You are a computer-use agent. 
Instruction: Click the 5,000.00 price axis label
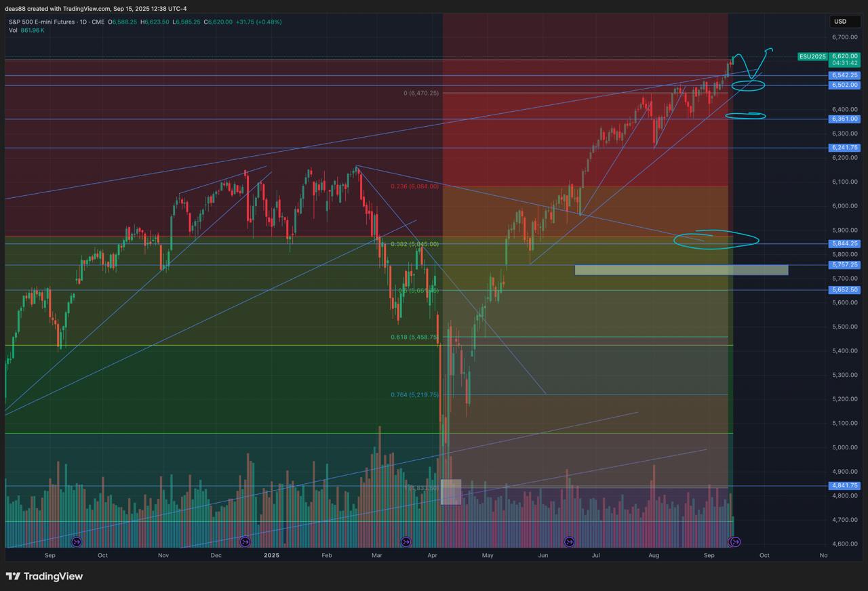(x=845, y=447)
